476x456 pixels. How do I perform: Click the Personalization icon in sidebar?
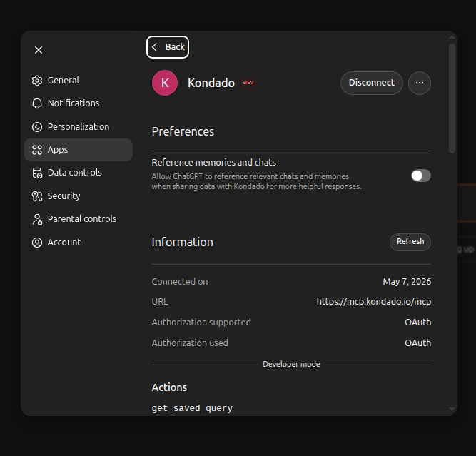point(37,127)
